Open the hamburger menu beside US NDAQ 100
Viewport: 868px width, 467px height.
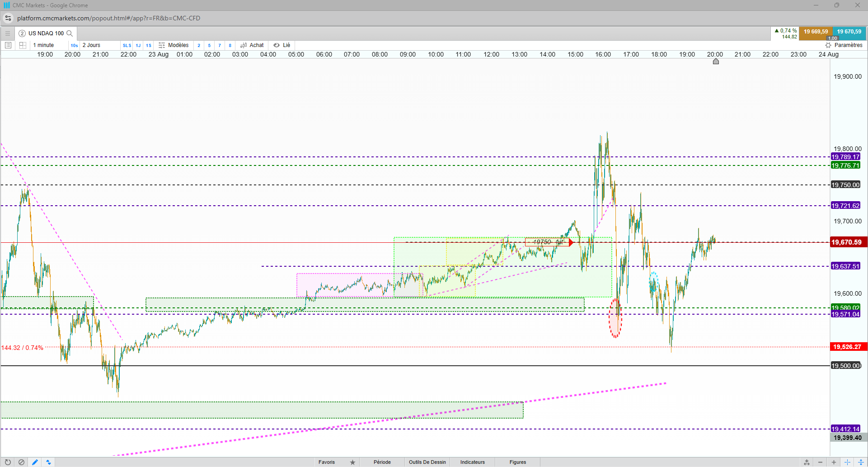coord(8,33)
